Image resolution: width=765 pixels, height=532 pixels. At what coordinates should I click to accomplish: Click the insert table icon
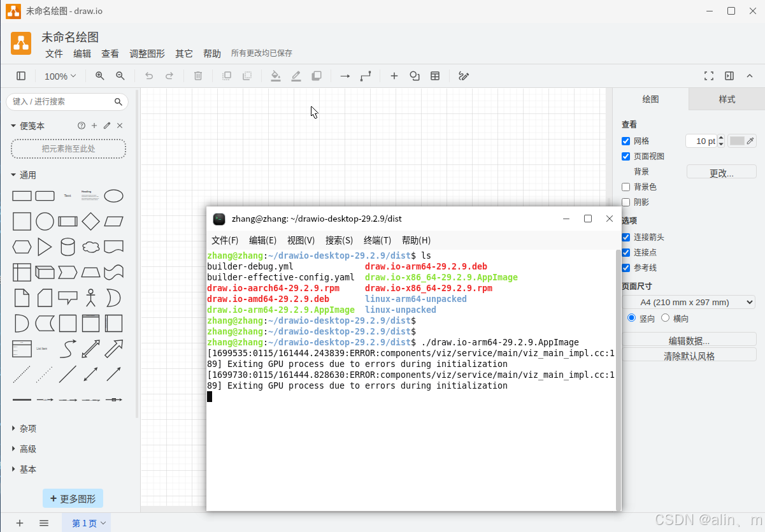pos(435,76)
